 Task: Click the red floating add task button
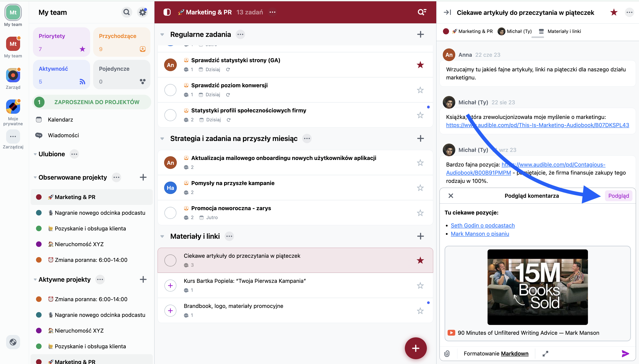coord(416,348)
